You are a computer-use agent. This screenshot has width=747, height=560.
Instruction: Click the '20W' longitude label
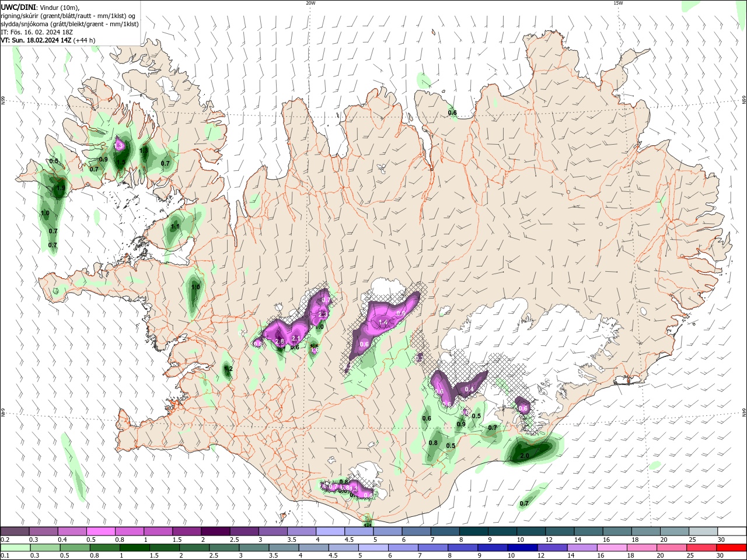[310, 3]
